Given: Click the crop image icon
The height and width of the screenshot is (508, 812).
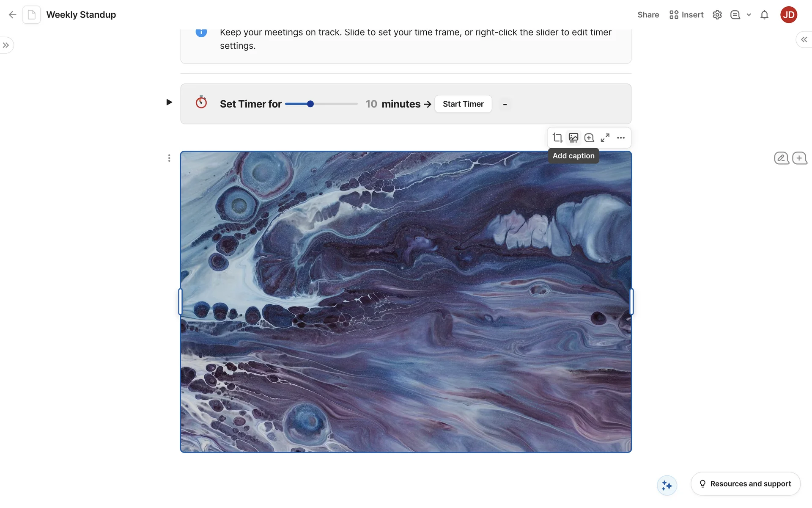Looking at the screenshot, I should (557, 138).
